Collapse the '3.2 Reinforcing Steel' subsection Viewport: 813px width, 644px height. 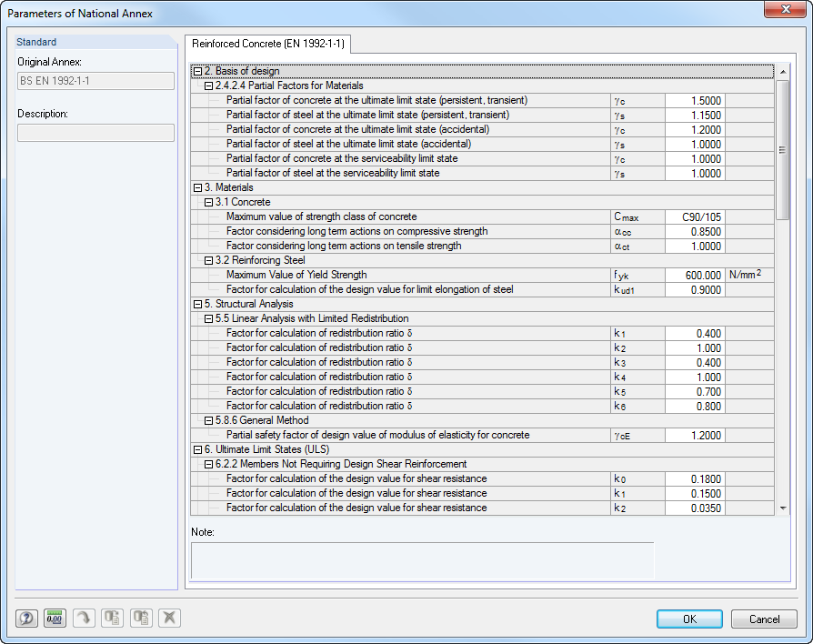pos(208,260)
